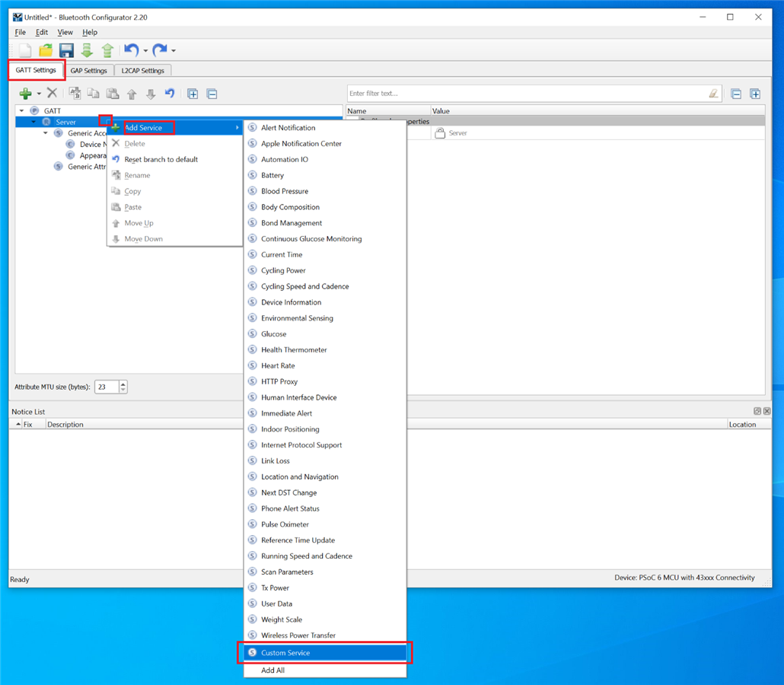
Task: Collapse the Generic Access tree node
Action: point(46,133)
